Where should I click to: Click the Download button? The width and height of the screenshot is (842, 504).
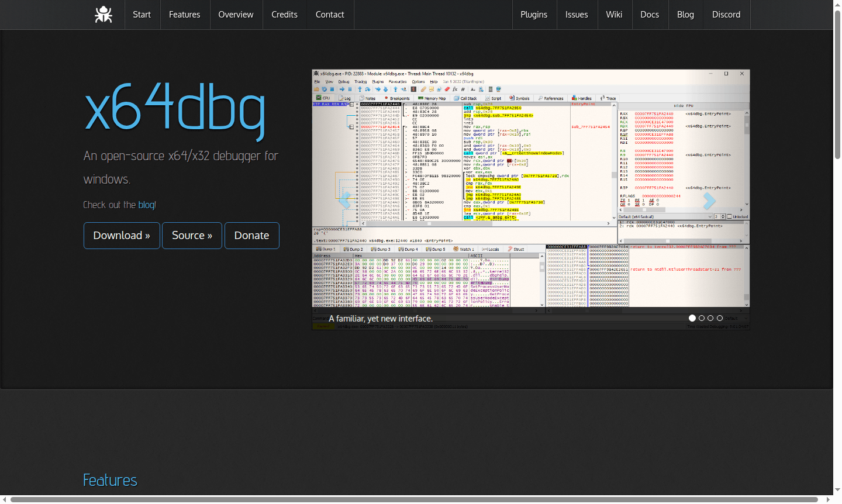click(122, 236)
